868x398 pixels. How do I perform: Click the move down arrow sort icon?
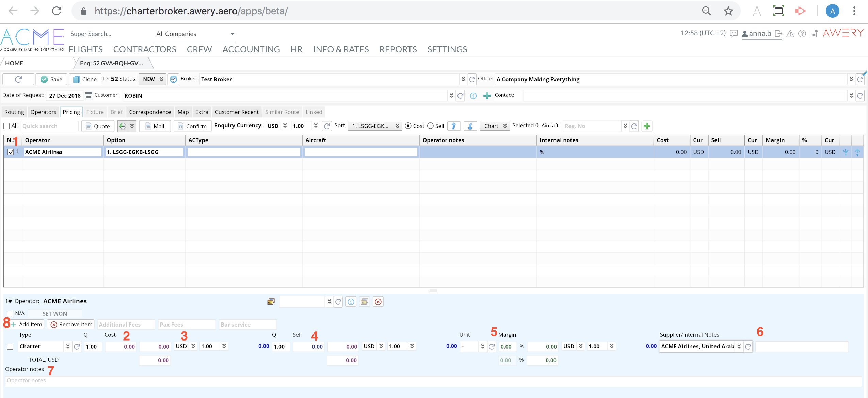[x=470, y=126]
